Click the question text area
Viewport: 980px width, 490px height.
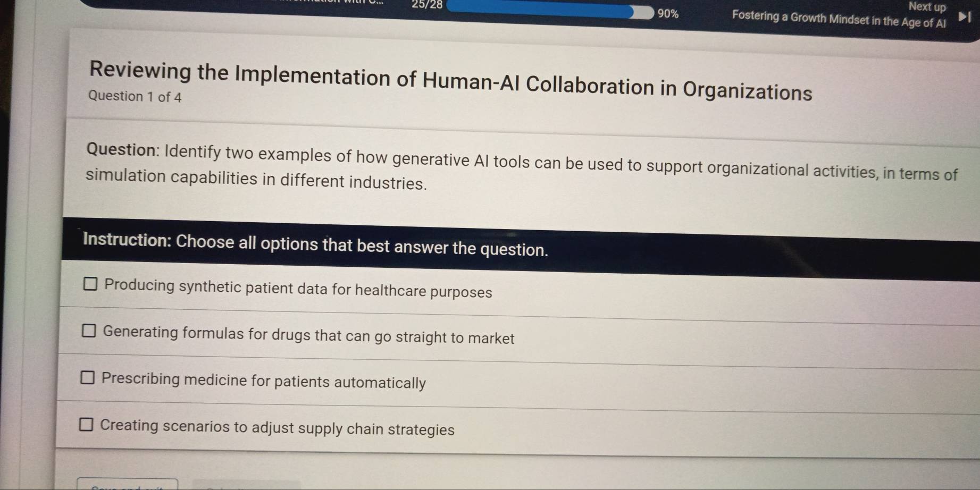tap(479, 165)
